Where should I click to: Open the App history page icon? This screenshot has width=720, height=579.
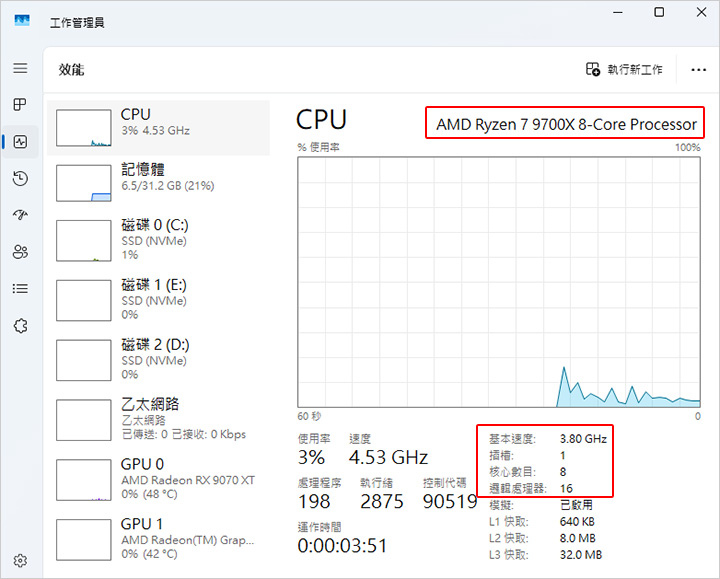20,178
